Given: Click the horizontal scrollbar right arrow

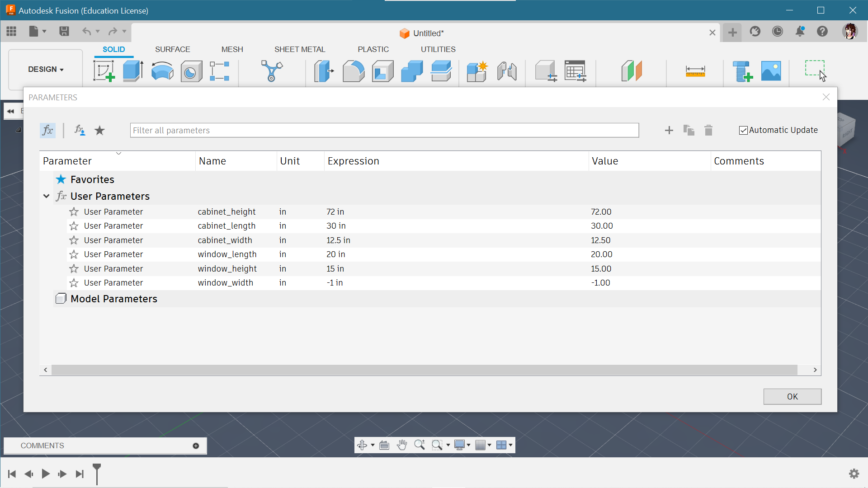Looking at the screenshot, I should coord(815,370).
